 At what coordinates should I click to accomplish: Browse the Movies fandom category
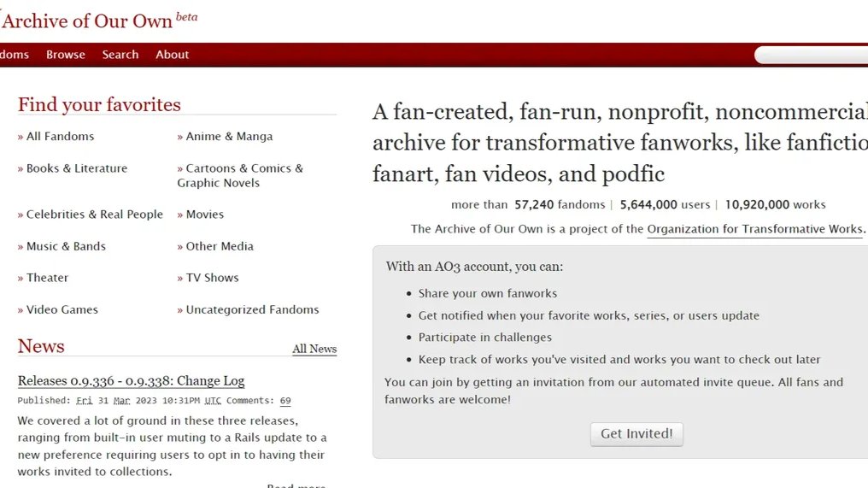(x=204, y=215)
